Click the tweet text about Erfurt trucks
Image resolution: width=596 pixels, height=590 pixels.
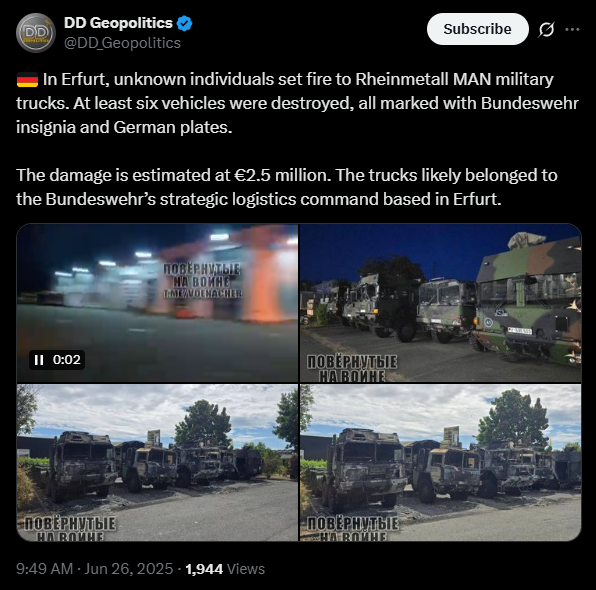[x=297, y=103]
